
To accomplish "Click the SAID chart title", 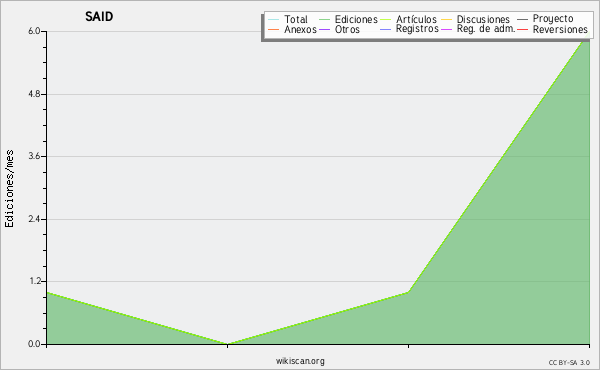I will pos(99,17).
